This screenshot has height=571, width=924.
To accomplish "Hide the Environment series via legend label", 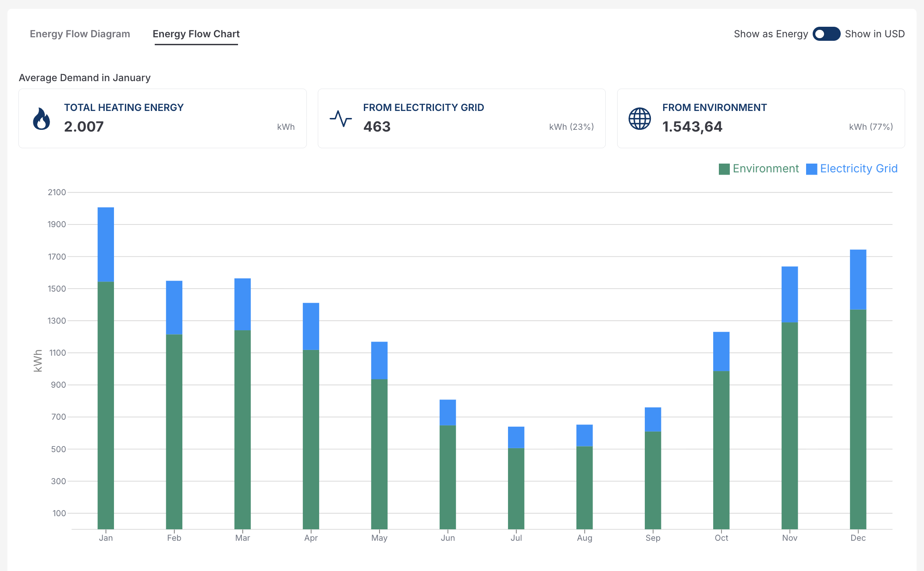I will coord(765,169).
